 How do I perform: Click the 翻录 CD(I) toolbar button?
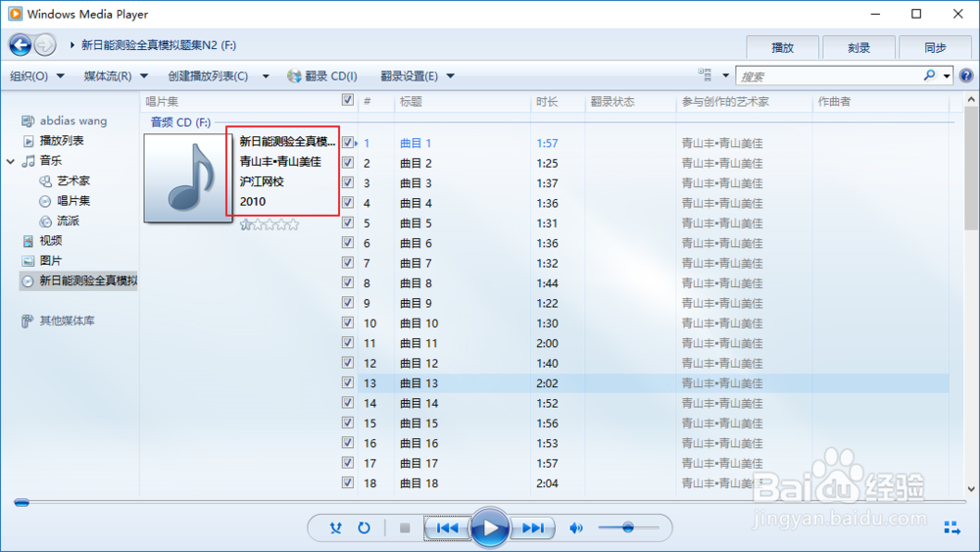[x=322, y=75]
